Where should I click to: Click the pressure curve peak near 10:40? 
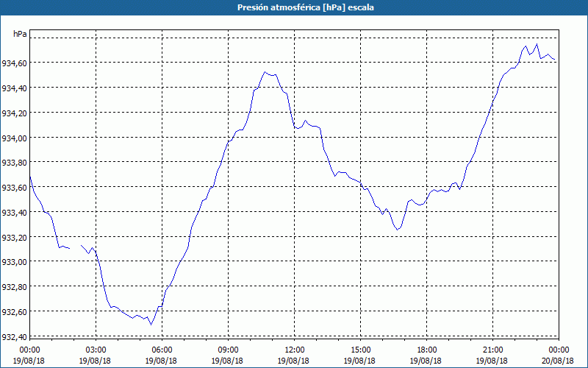pyautogui.click(x=265, y=71)
